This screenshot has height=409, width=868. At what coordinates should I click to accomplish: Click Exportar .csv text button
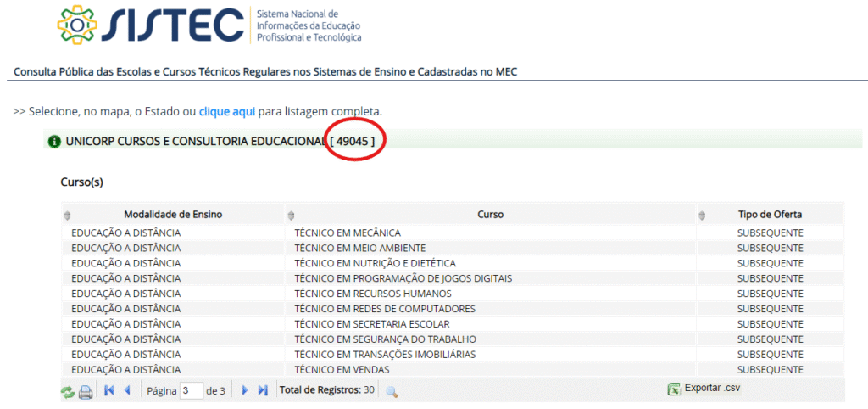point(712,388)
